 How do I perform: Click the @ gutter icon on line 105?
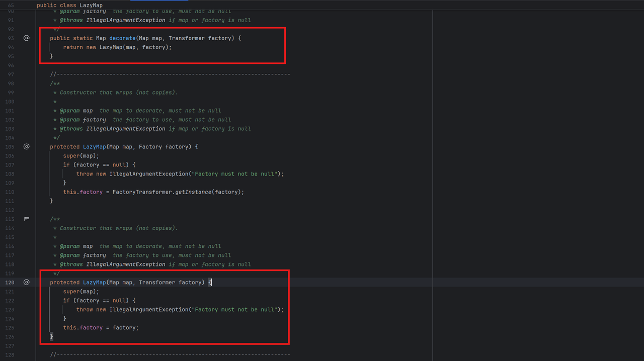[27, 146]
